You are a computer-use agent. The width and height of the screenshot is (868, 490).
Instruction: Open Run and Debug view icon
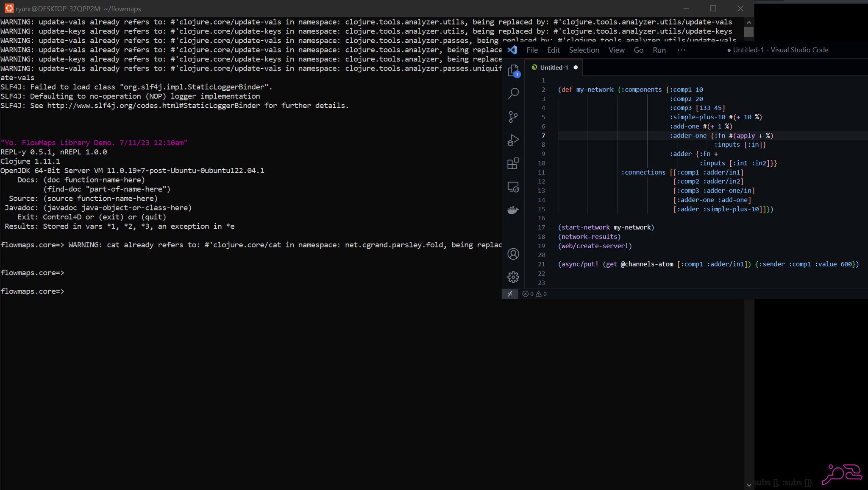tap(513, 140)
